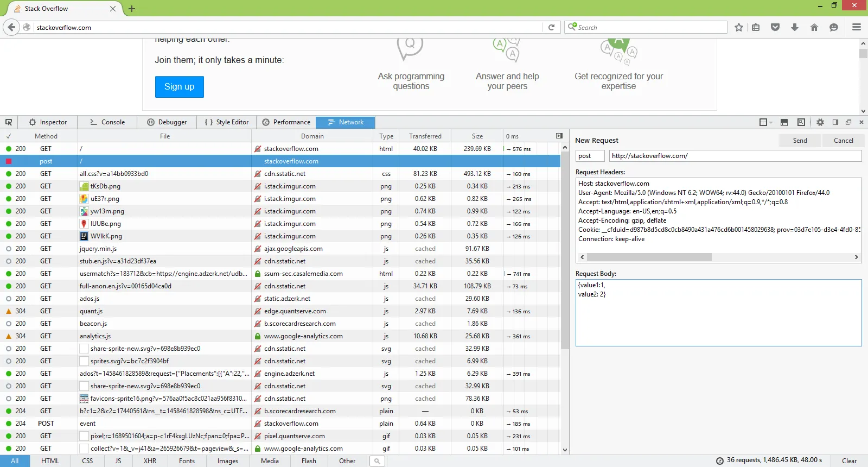868x467 pixels.
Task: Toggle the XHR filter
Action: click(150, 461)
